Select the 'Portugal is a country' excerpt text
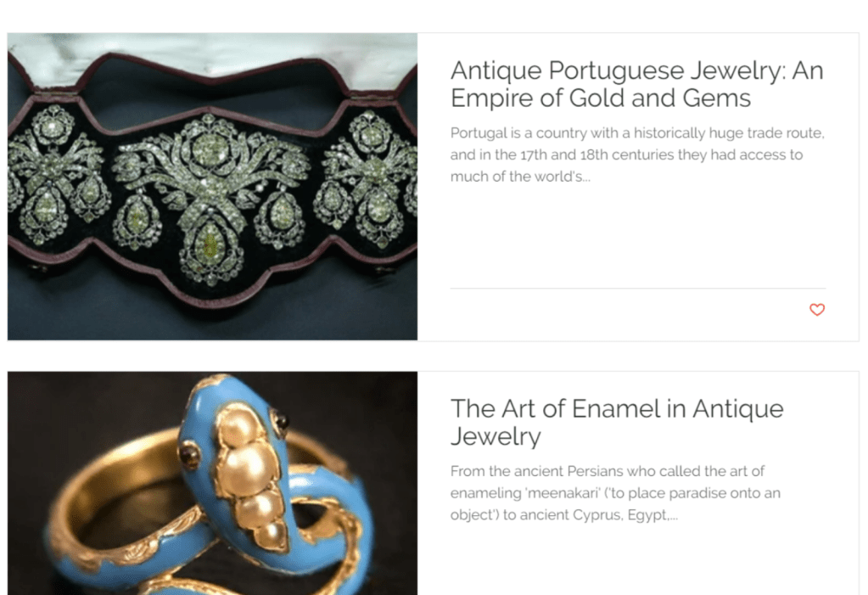This screenshot has width=868, height=595. point(637,154)
